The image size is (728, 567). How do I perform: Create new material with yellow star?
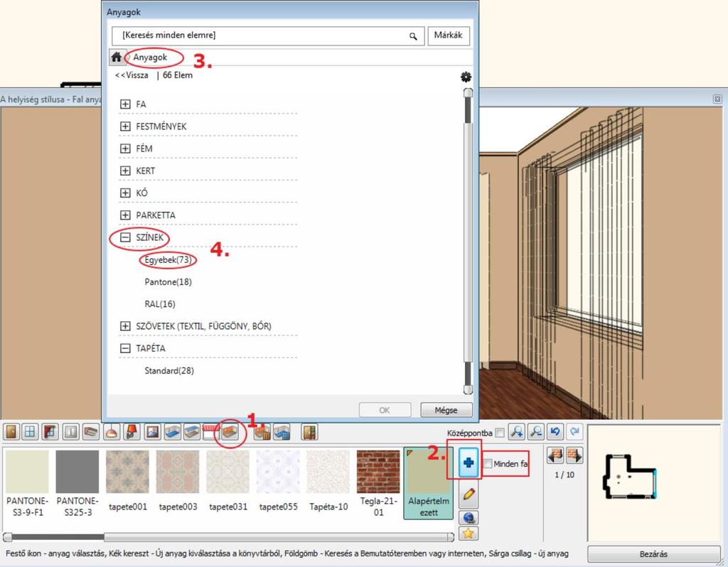[x=469, y=534]
